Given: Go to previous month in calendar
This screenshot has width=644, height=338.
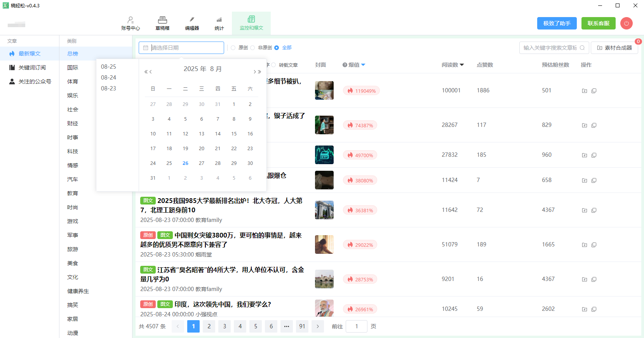Looking at the screenshot, I should [x=151, y=72].
